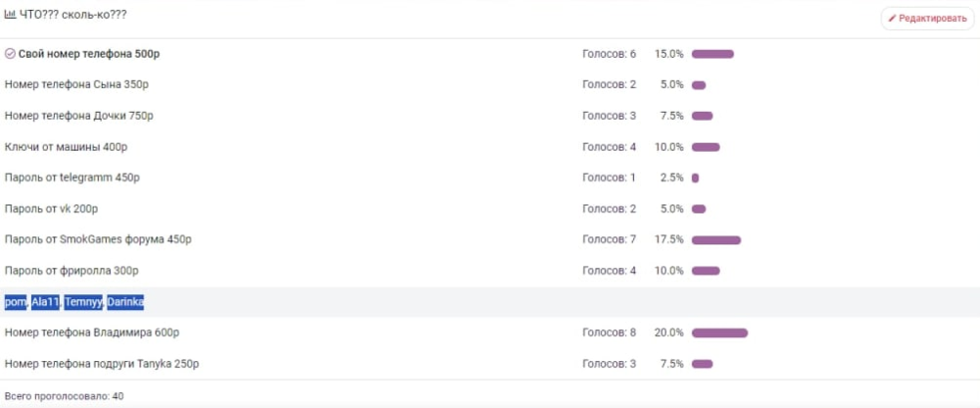
Task: Select Пароль от vk 200р option
Action: coord(51,209)
